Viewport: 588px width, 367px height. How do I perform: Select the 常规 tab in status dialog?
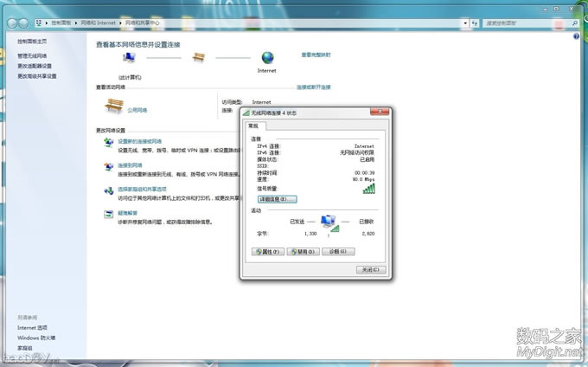click(254, 126)
